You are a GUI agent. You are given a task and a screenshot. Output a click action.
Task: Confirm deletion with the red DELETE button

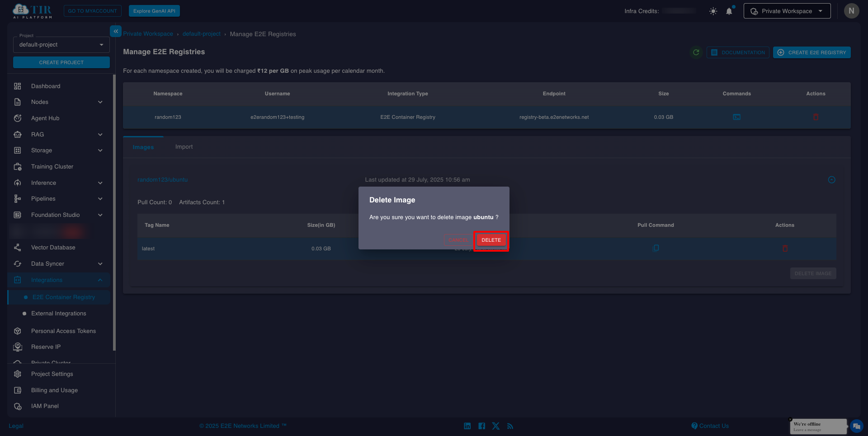(x=491, y=240)
